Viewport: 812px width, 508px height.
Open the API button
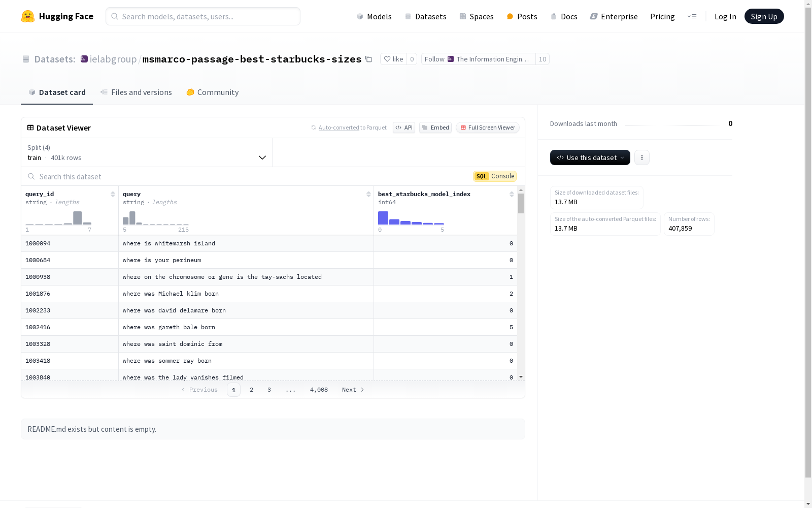click(404, 128)
